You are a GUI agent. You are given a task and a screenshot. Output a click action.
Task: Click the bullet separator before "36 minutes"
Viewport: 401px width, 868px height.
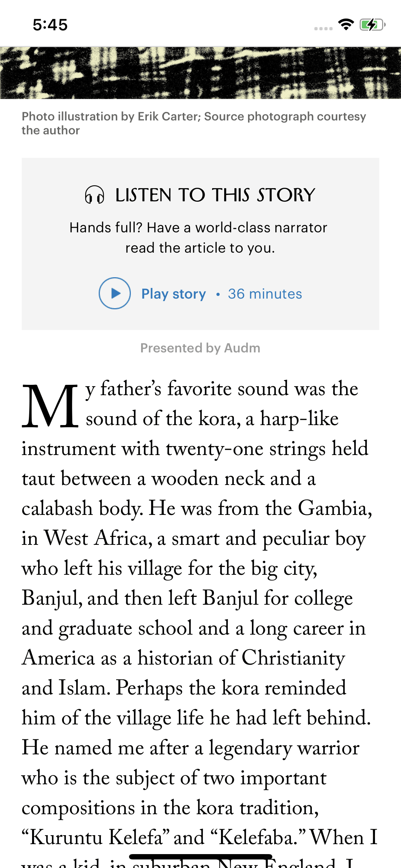(x=218, y=294)
